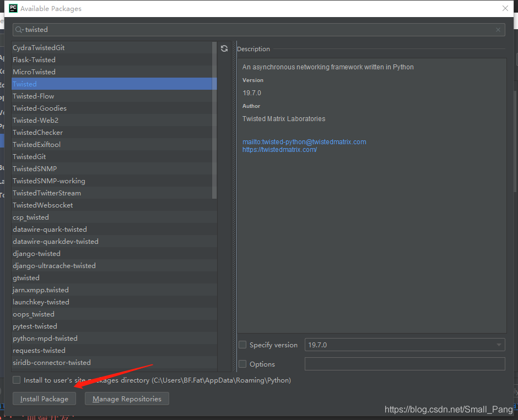Select Twisted-Flow package
Image resolution: width=518 pixels, height=420 pixels.
[x=114, y=96]
